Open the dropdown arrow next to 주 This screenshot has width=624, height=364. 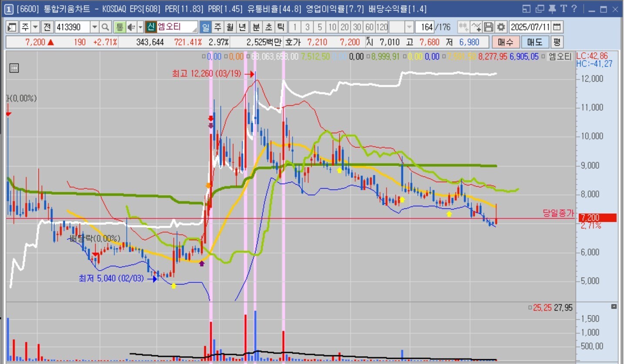click(x=36, y=27)
